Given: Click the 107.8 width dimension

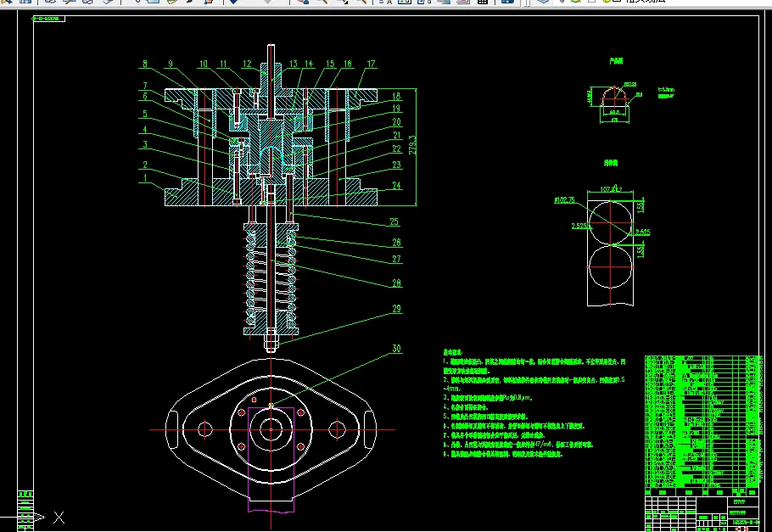Looking at the screenshot, I should (611, 189).
